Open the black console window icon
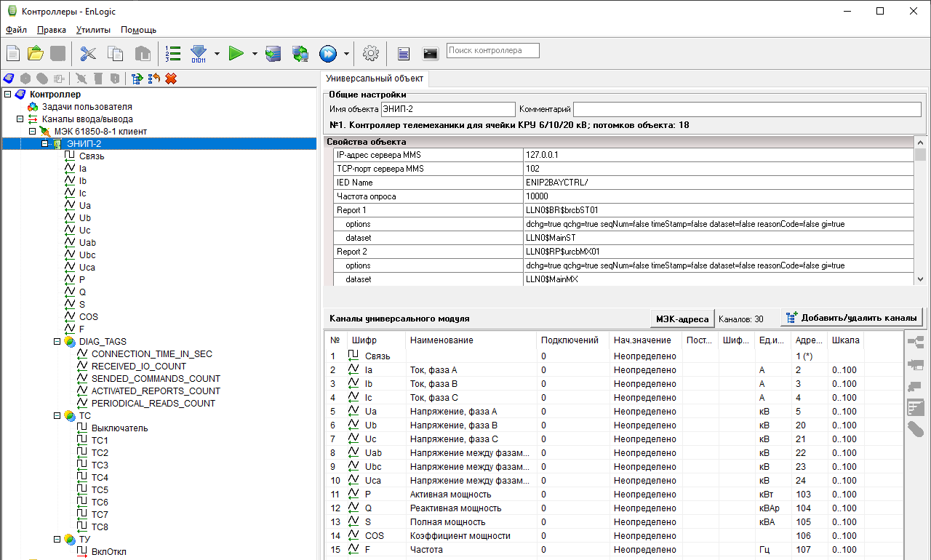 (431, 53)
